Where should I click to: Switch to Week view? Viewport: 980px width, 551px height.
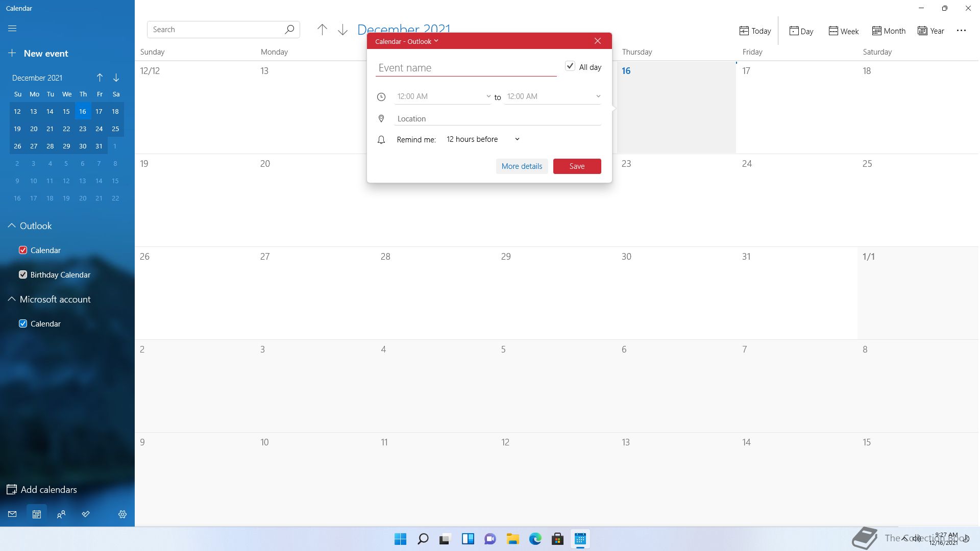pyautogui.click(x=843, y=31)
